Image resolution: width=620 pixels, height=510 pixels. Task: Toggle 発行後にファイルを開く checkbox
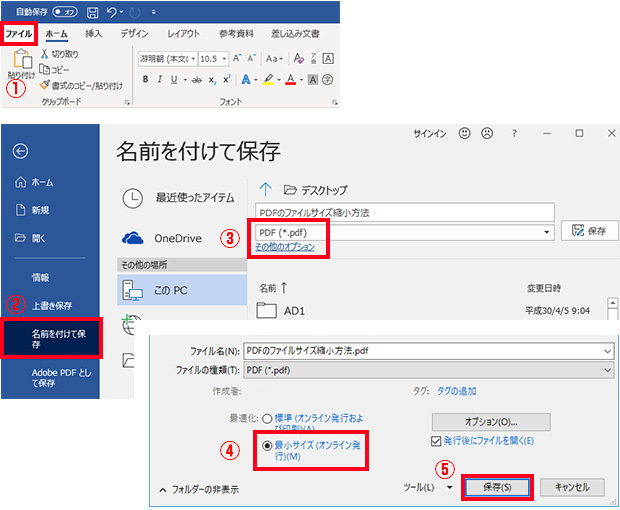[x=436, y=441]
